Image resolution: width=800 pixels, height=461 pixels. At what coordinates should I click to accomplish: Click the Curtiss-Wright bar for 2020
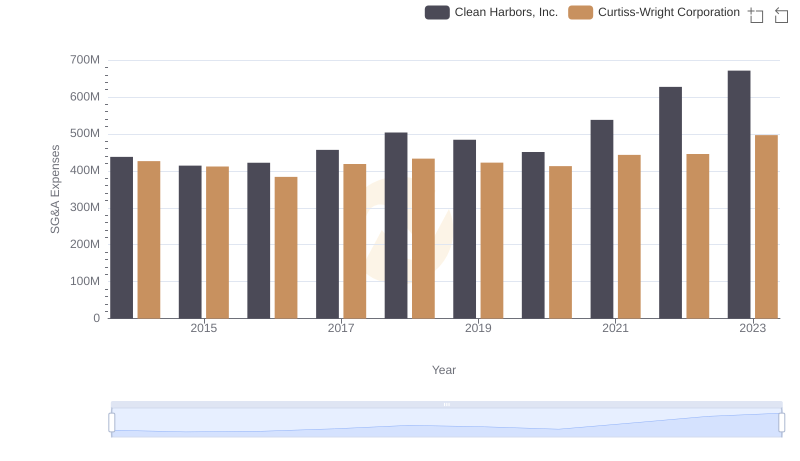pyautogui.click(x=560, y=243)
